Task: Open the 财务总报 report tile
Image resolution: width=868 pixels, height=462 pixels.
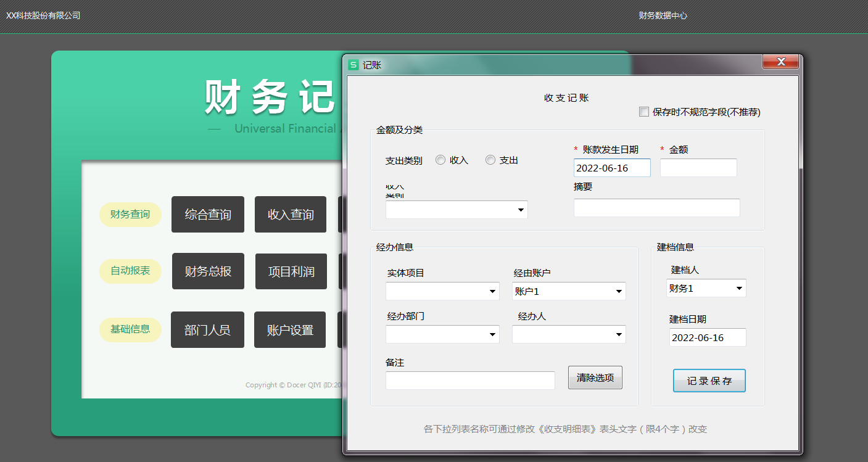Action: (208, 271)
